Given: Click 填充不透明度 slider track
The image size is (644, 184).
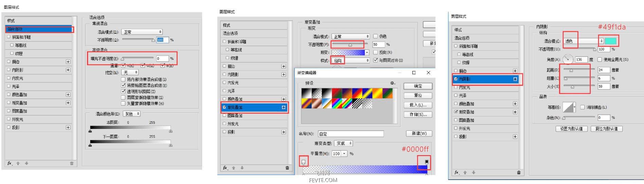Looking at the screenshot, I should click(x=138, y=58).
